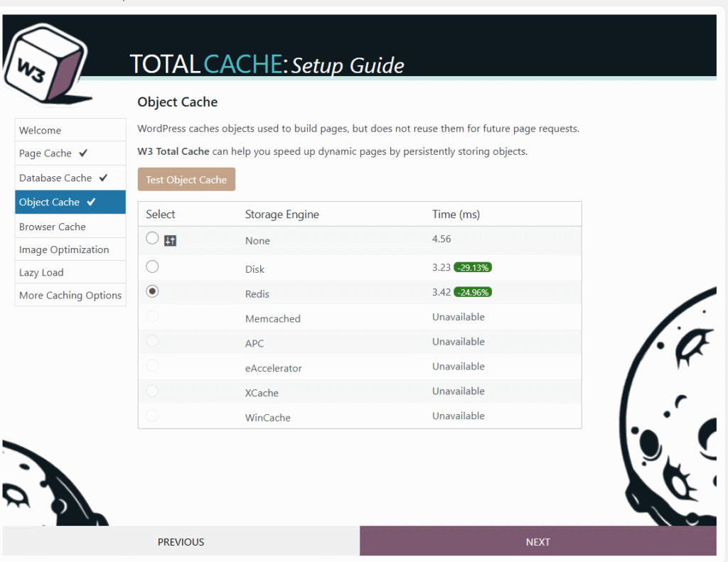
Task: Go to the Page Cache step
Action: pyautogui.click(x=70, y=153)
